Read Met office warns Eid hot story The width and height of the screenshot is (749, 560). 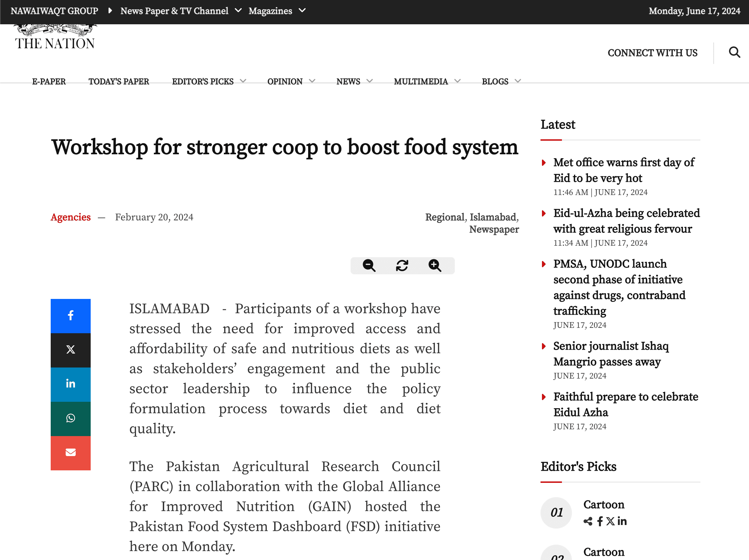(x=624, y=170)
